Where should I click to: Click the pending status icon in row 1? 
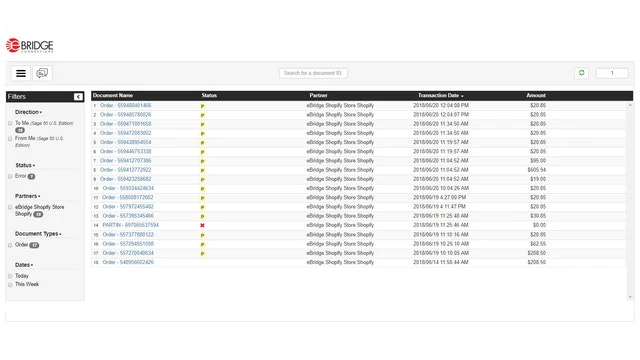pos(202,106)
